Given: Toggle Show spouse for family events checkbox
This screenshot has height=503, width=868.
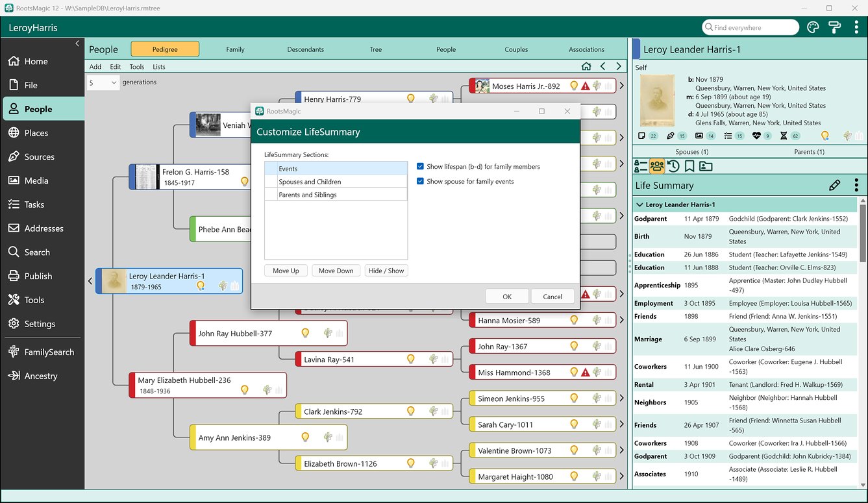Looking at the screenshot, I should [x=421, y=181].
